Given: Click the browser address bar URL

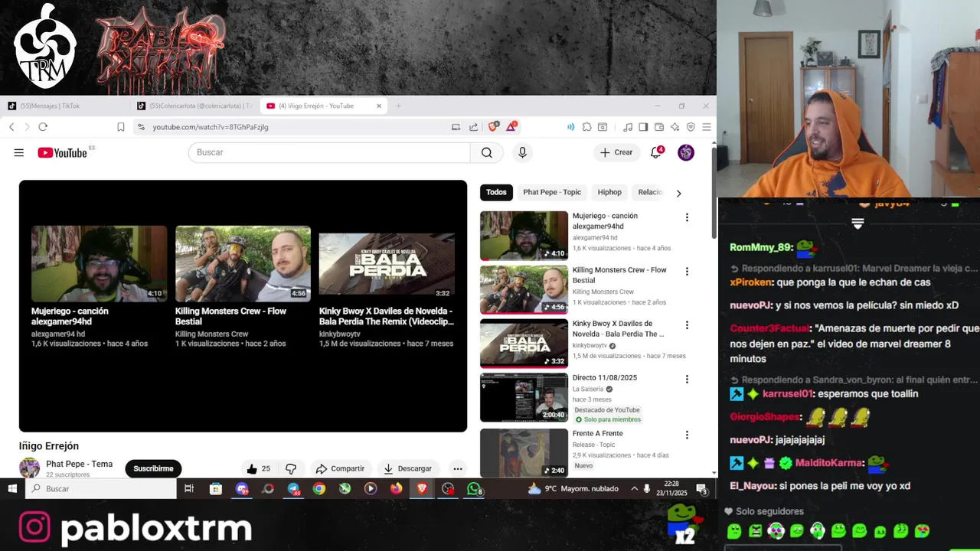Looking at the screenshot, I should click(x=210, y=127).
